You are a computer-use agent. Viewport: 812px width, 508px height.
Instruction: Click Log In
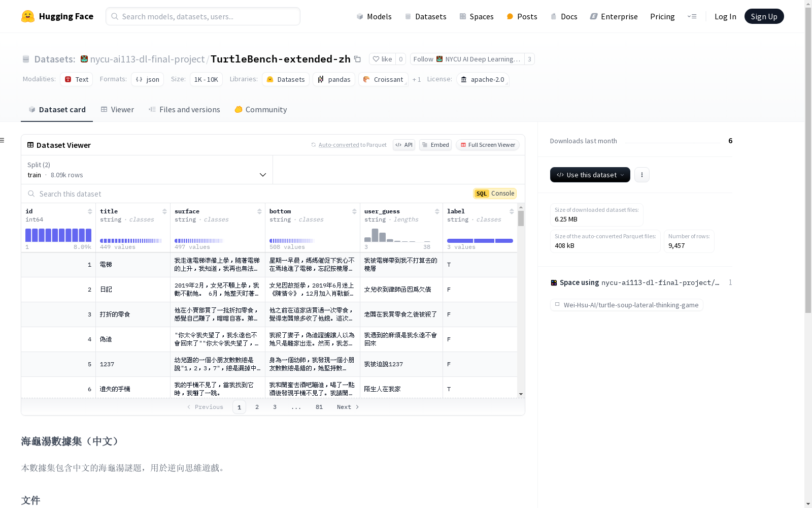coord(725,16)
